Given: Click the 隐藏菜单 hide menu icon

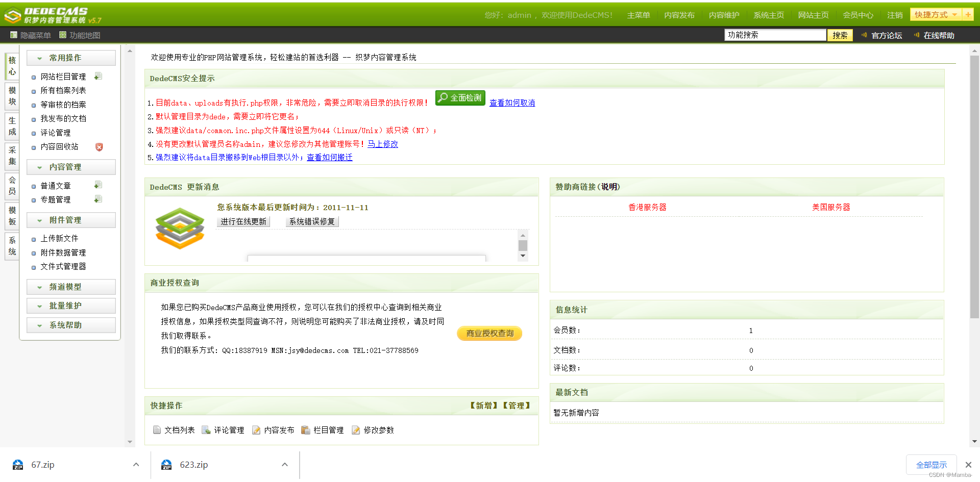Looking at the screenshot, I should point(14,35).
